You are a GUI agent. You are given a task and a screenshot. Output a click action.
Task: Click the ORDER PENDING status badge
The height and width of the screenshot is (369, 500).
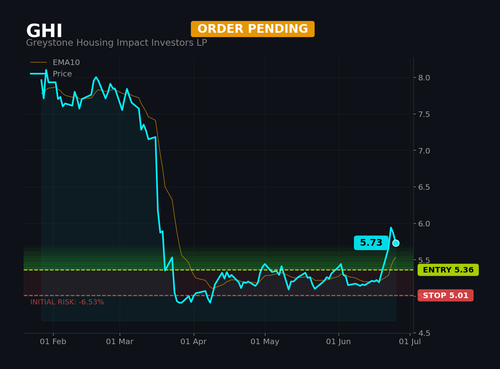pos(253,29)
